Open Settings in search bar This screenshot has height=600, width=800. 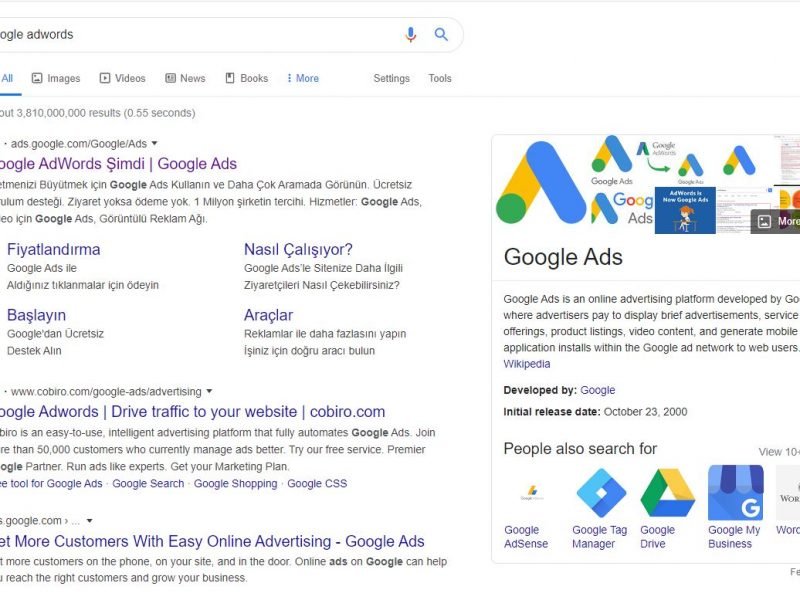391,78
